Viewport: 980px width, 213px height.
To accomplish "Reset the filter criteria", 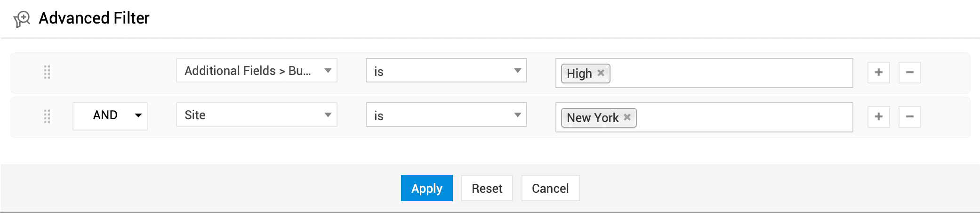I will click(487, 188).
